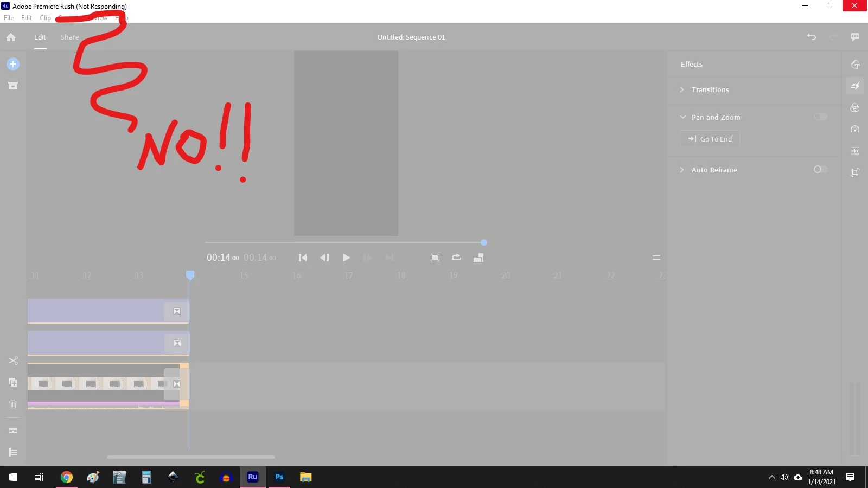Image resolution: width=868 pixels, height=488 pixels.
Task: Toggle loop playback icon
Action: (x=457, y=258)
